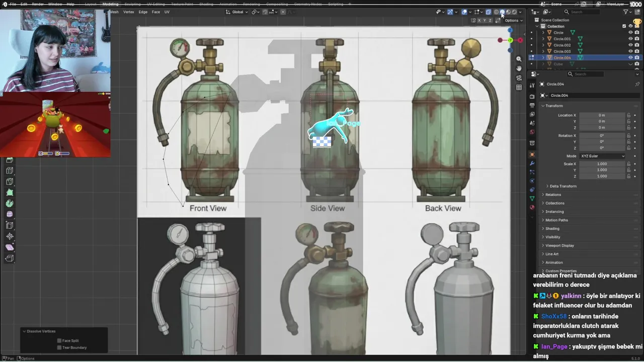Toggle proportional editing in header
Screen dimensions: 644x362
pos(283,12)
